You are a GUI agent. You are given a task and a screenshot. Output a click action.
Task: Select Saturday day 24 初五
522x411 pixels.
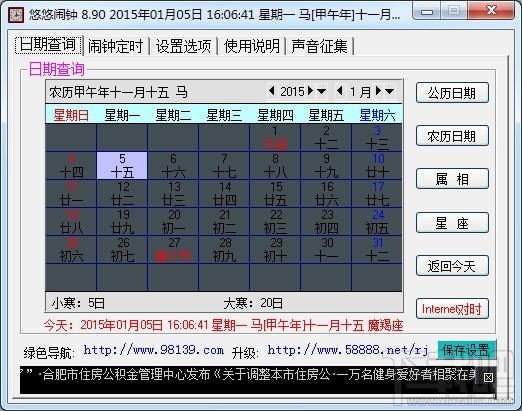pyautogui.click(x=377, y=221)
